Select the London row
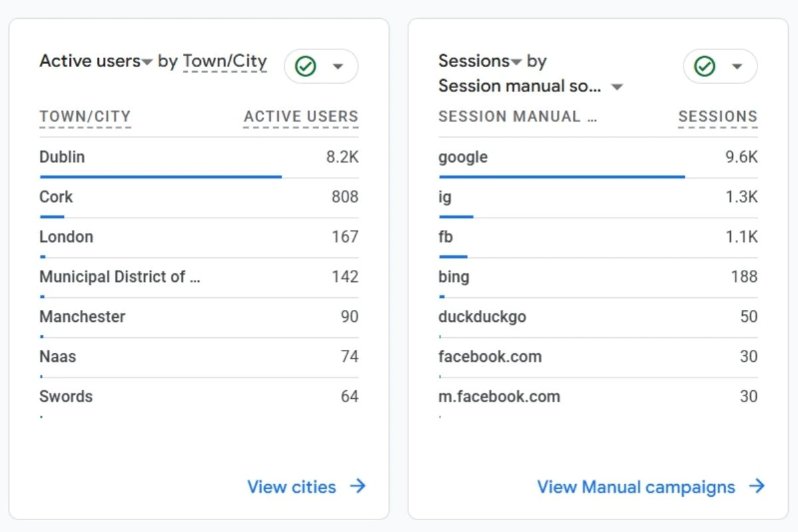The width and height of the screenshot is (798, 532). point(199,238)
